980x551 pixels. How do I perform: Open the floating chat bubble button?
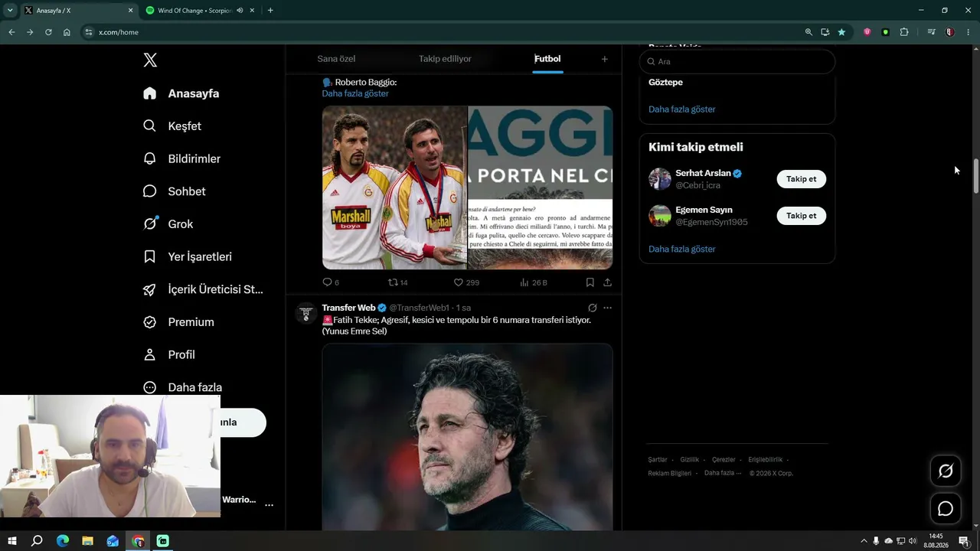click(946, 509)
